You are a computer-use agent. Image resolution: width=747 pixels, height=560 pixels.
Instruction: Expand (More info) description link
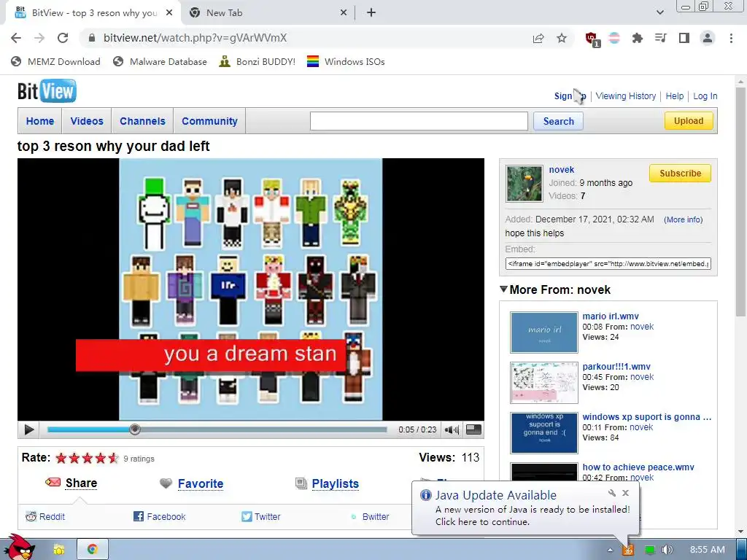[683, 219]
